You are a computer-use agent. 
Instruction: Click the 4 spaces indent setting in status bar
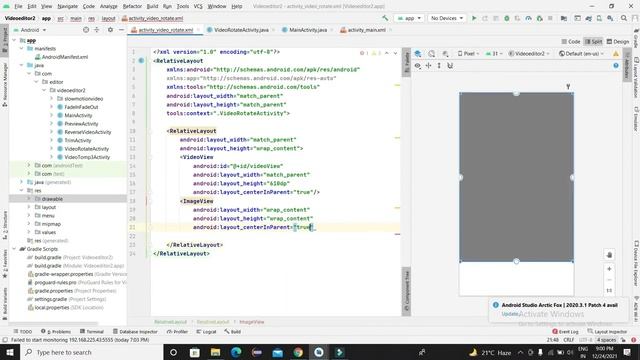pos(606,340)
